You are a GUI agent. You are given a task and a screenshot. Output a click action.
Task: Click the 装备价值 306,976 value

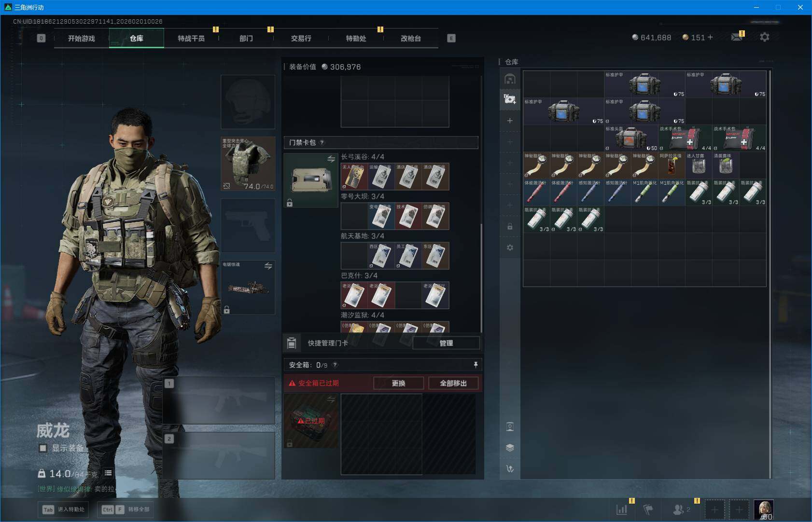click(325, 67)
